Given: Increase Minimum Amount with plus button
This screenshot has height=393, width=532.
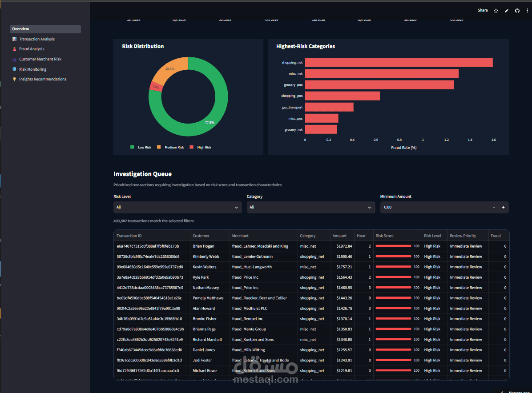Looking at the screenshot, I should tap(503, 207).
